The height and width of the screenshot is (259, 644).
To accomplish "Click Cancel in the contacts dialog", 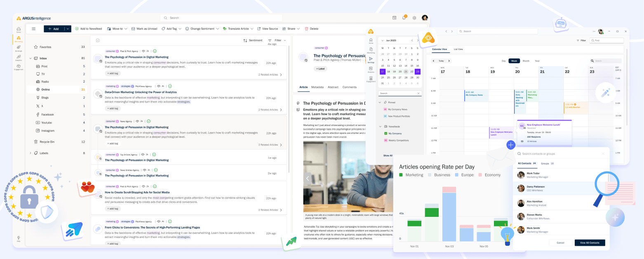I will click(560, 242).
